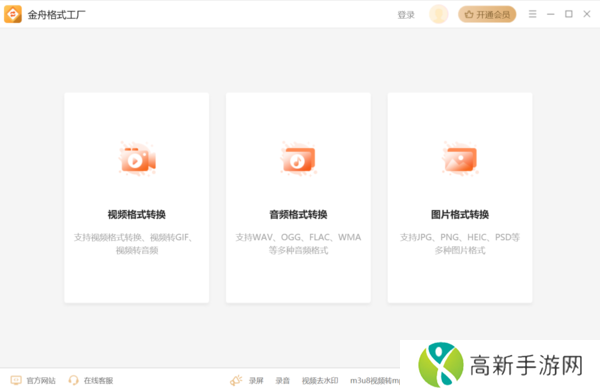Click the video camera icon

coord(137,159)
